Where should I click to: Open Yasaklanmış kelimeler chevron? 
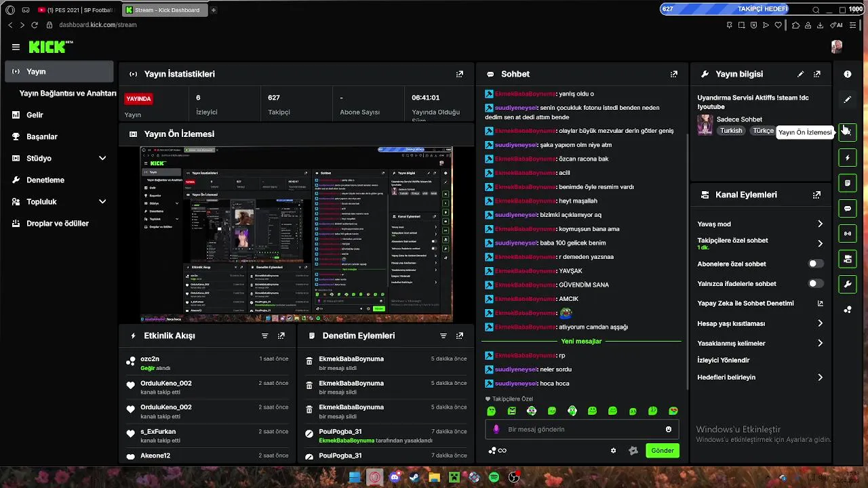(820, 343)
